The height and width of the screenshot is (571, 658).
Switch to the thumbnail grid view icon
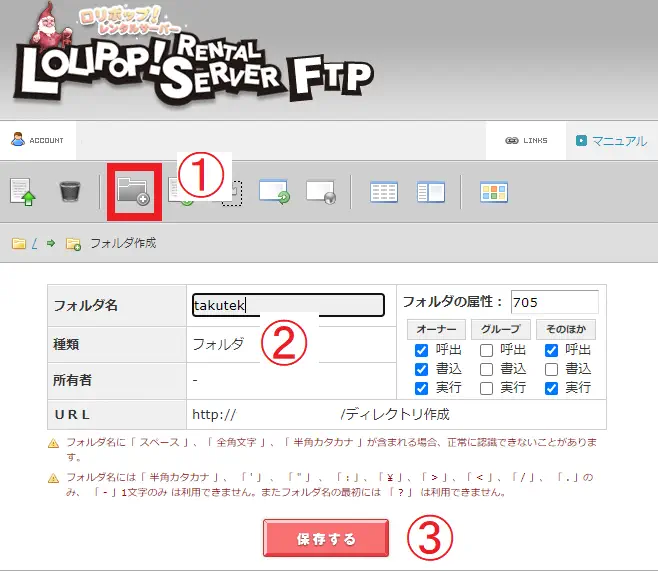point(494,191)
